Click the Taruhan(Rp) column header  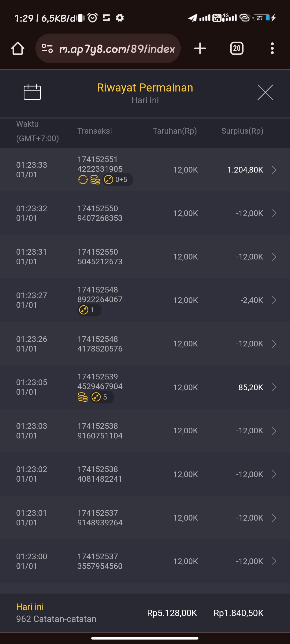[175, 131]
